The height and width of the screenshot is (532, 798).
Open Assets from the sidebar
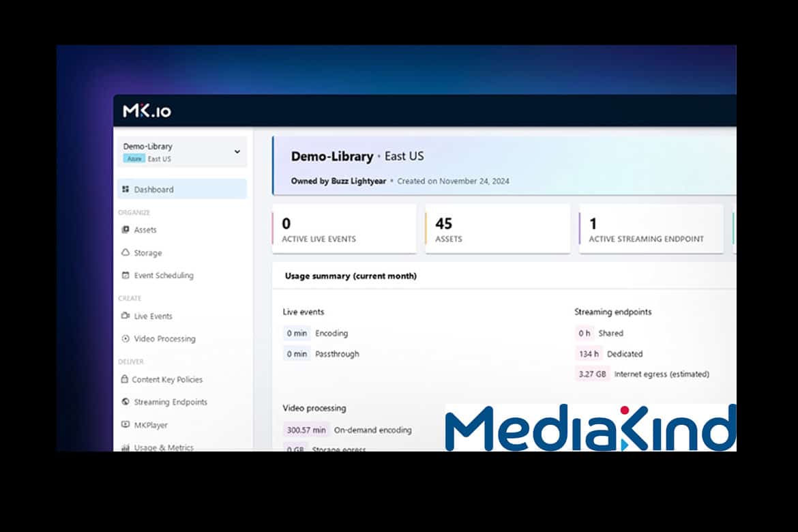[x=145, y=230]
